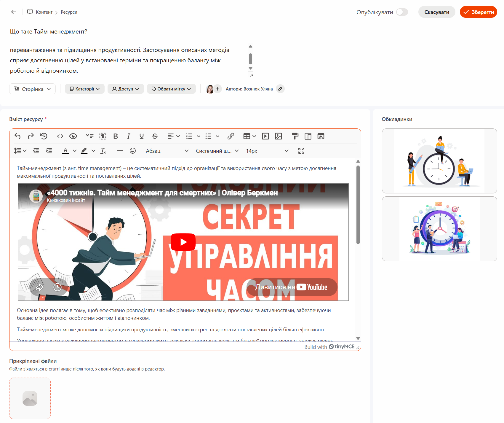Redo the last undone edit
Image resolution: width=504 pixels, height=423 pixels.
[x=31, y=136]
